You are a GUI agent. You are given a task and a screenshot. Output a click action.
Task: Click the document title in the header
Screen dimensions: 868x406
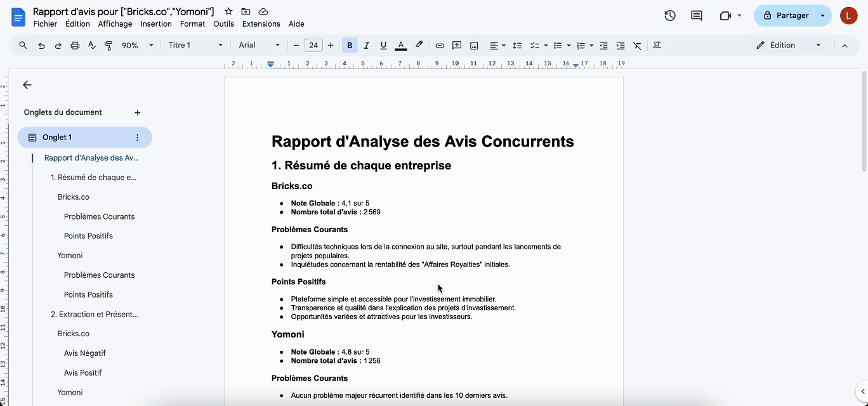[x=124, y=11]
